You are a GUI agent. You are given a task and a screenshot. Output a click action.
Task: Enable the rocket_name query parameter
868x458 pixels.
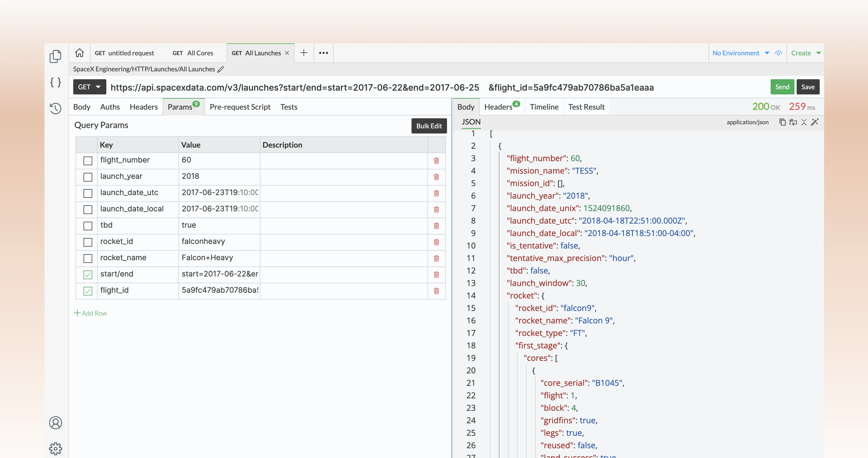[x=88, y=258]
